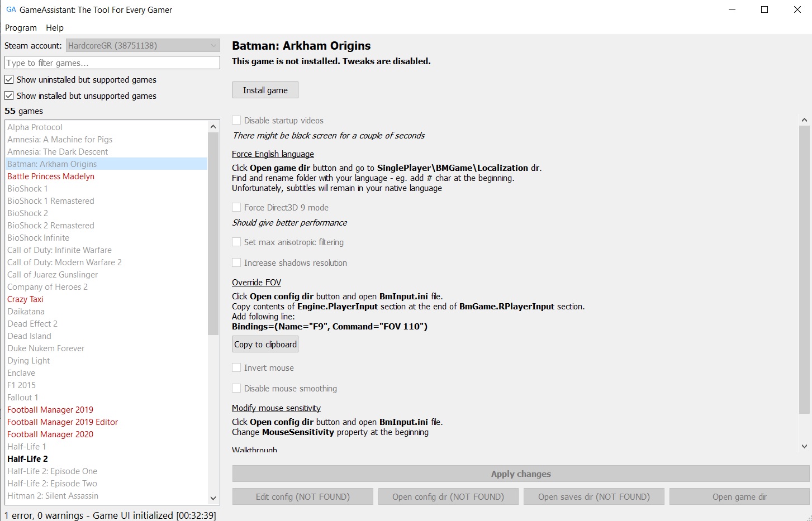Screen dimensions: 812x521
Task: Tick Increase shadows resolution checkbox
Action: (236, 262)
